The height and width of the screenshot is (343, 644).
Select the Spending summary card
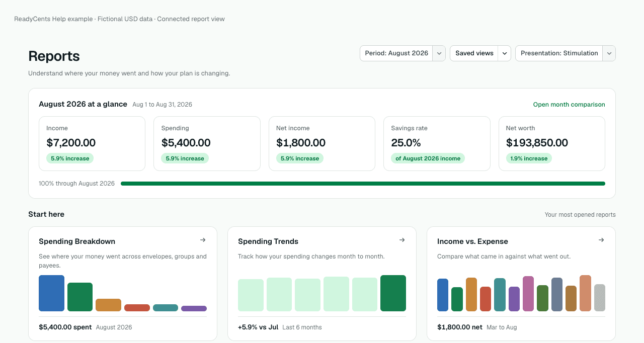[x=207, y=144]
